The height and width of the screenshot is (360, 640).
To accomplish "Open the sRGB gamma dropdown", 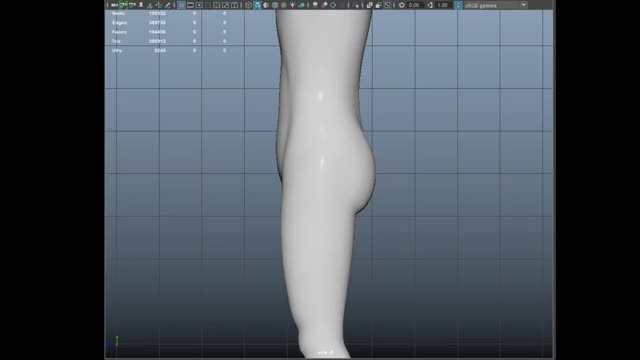I will 496,5.
